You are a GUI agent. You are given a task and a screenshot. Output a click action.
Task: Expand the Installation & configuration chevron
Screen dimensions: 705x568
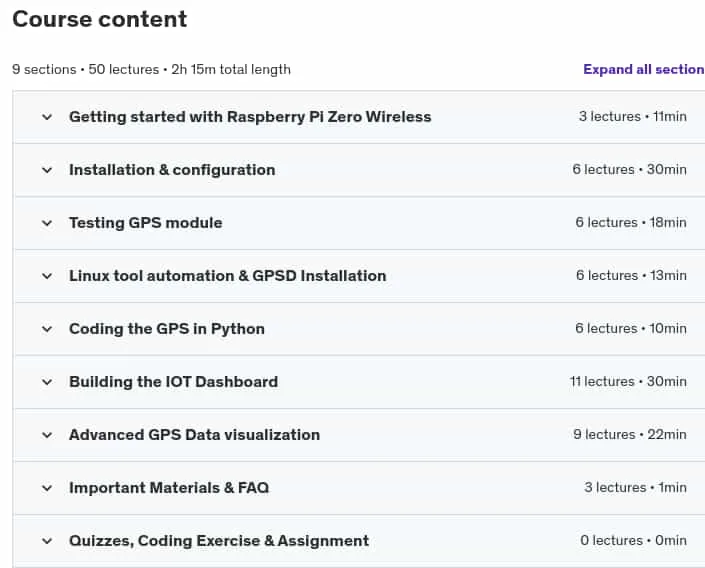coord(47,170)
